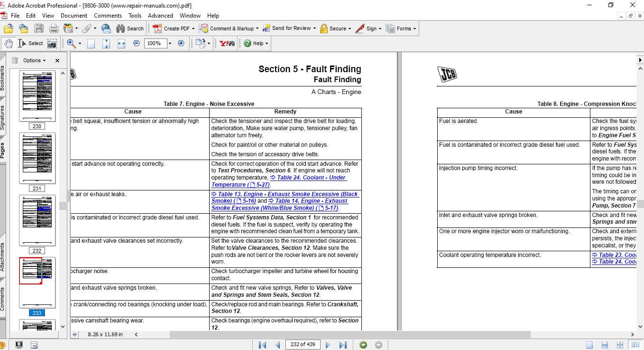Click the Fit Width icon
Viewport: 644px width, 350px height.
pos(121,43)
